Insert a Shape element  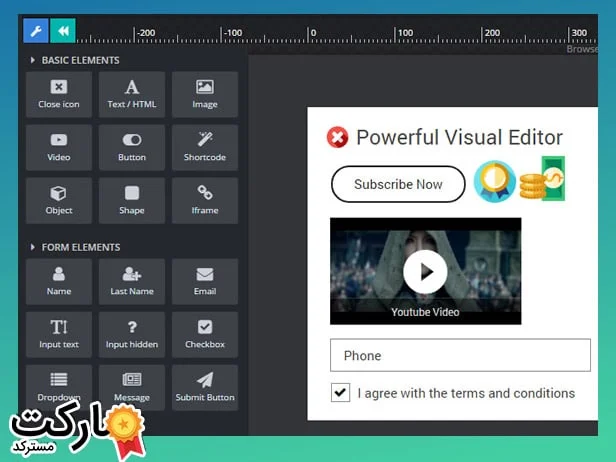tap(132, 200)
